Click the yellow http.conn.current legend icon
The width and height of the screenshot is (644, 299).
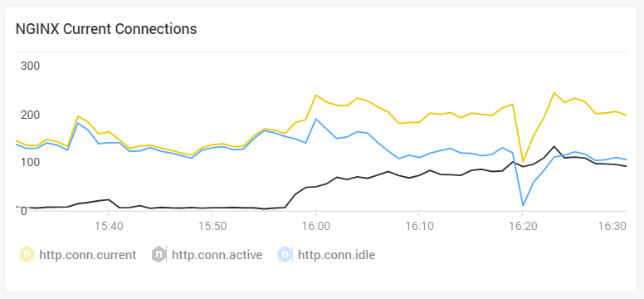click(x=27, y=255)
